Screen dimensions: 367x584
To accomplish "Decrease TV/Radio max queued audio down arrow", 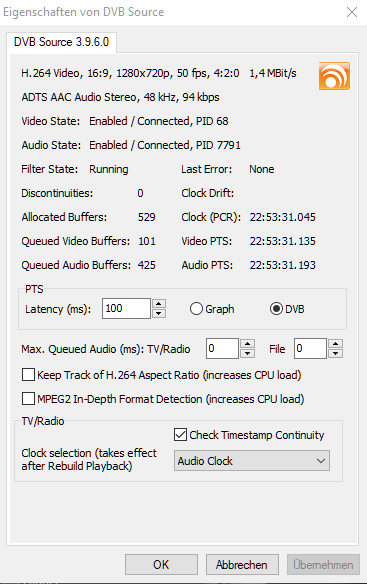I will pos(247,353).
